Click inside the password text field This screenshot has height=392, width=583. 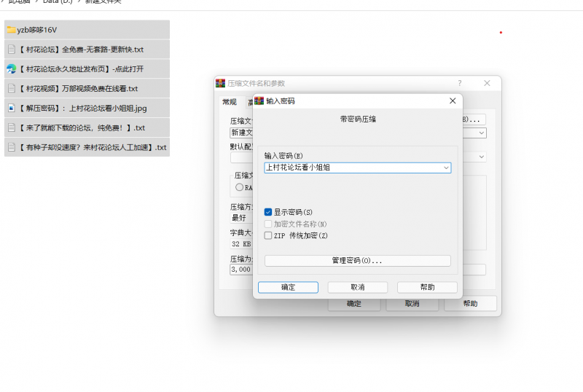[350, 168]
